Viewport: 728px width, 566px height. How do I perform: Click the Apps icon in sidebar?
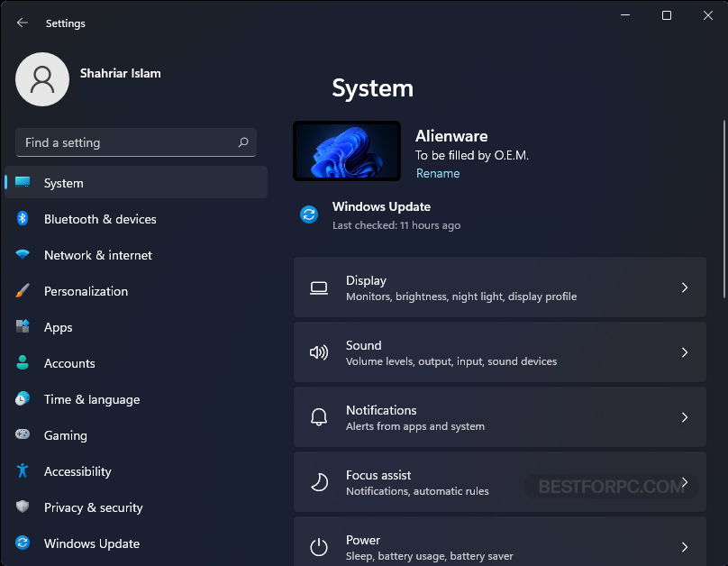tap(23, 326)
